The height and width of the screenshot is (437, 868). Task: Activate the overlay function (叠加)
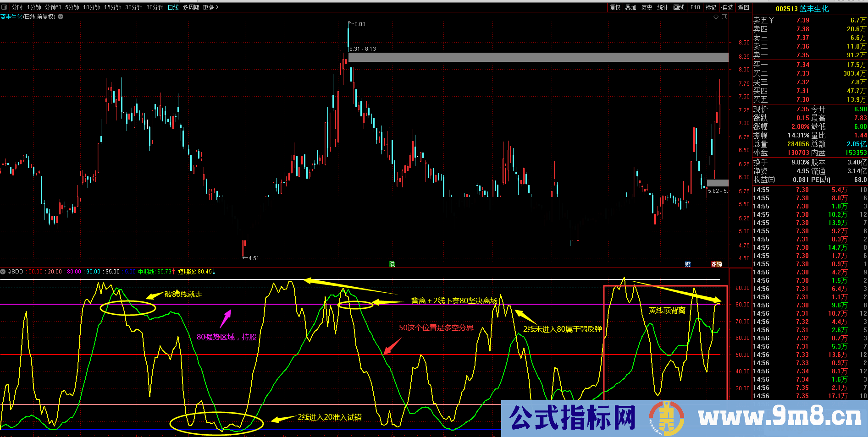631,7
